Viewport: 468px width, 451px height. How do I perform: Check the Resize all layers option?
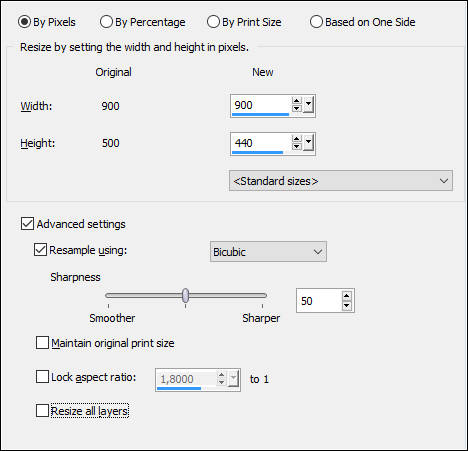(x=42, y=411)
